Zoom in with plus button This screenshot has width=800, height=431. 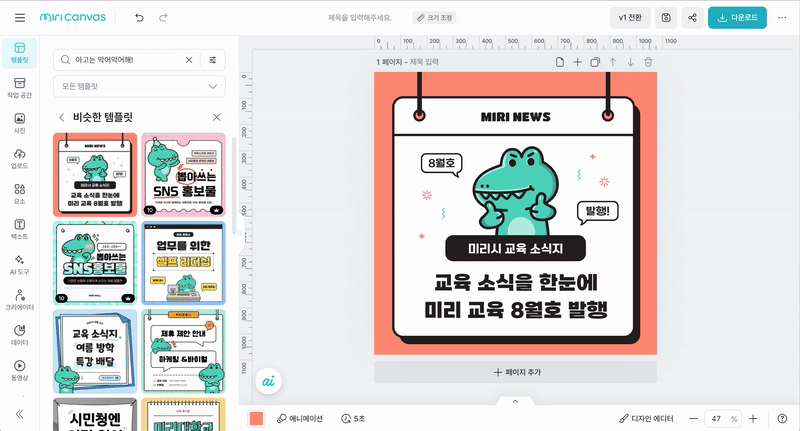[753, 419]
